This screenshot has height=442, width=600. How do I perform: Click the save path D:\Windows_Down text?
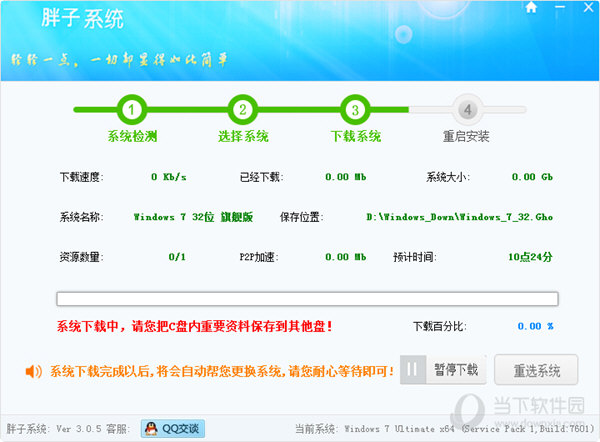coord(459,216)
